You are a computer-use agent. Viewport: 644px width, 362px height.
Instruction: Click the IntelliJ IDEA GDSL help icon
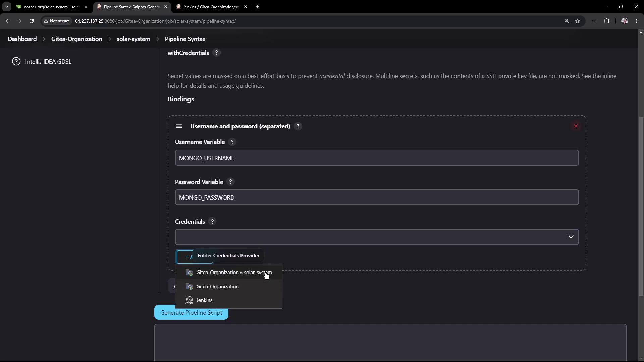tap(16, 62)
